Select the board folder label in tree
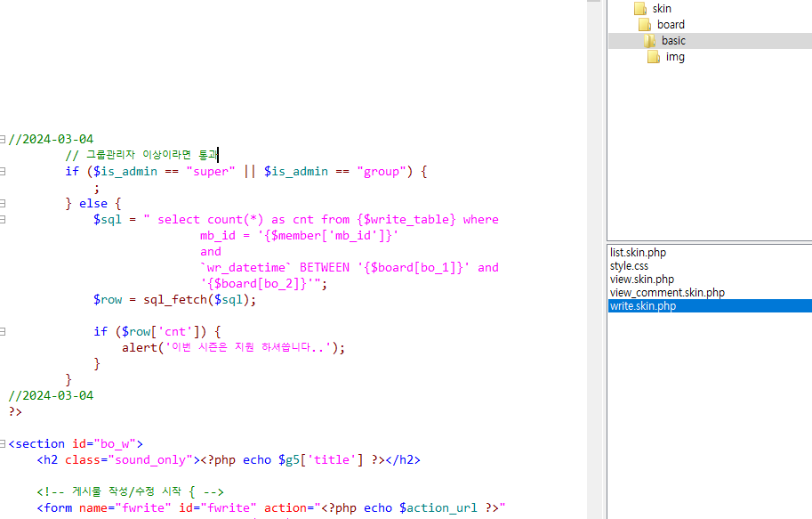 pyautogui.click(x=671, y=24)
